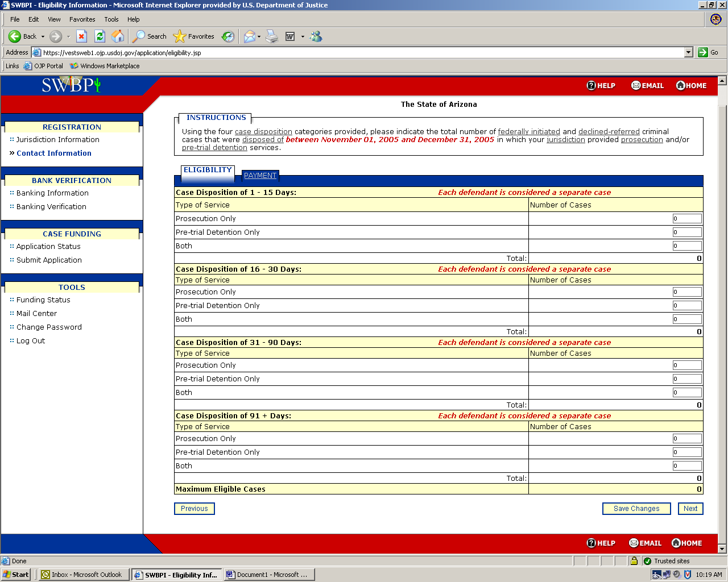The height and width of the screenshot is (582, 728).
Task: Open the Tools menu
Action: (111, 19)
